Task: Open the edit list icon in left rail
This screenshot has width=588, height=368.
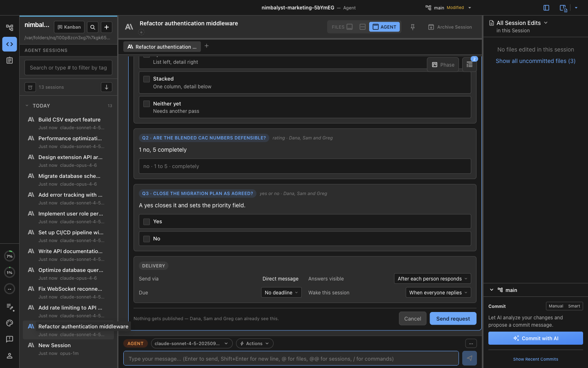Action: click(9, 307)
